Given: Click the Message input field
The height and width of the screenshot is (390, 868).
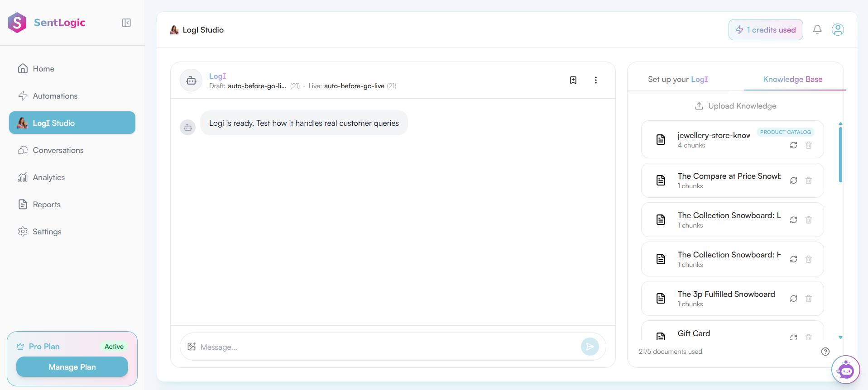Looking at the screenshot, I should pos(389,347).
